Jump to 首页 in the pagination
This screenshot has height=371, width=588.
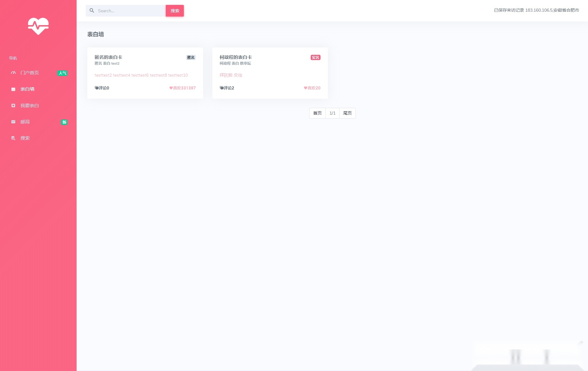pyautogui.click(x=317, y=113)
